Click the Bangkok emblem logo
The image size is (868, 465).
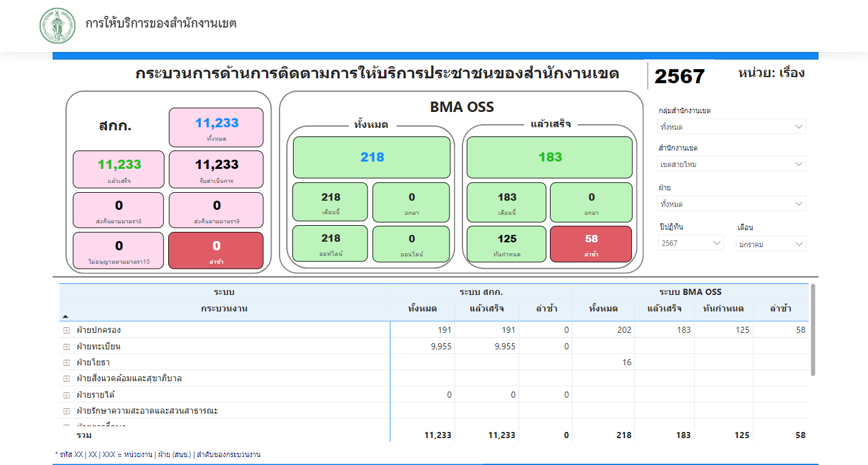(57, 26)
